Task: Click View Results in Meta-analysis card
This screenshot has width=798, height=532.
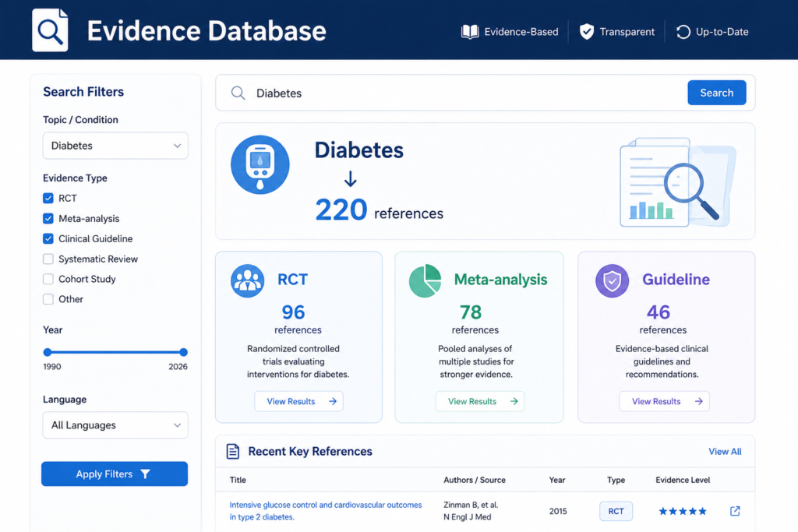Action: coord(480,401)
